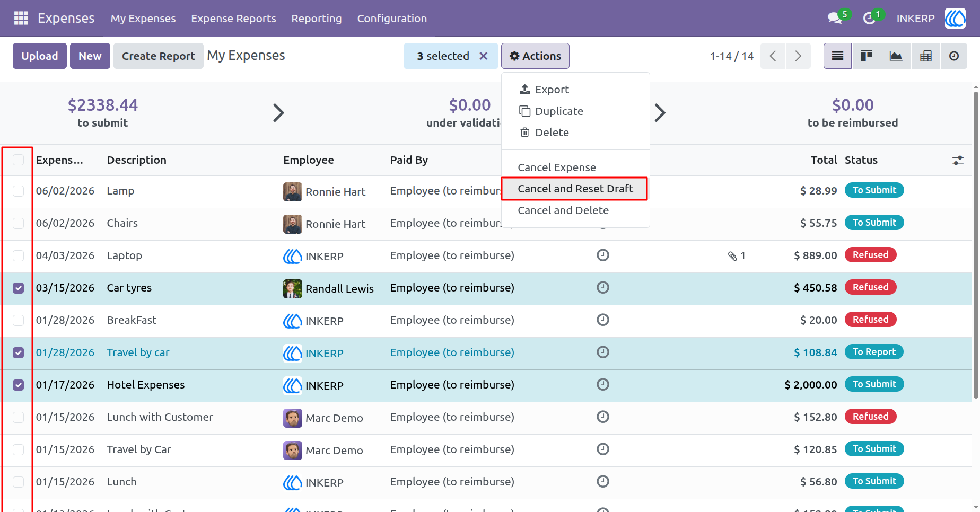The width and height of the screenshot is (980, 512).
Task: Go to next page of records
Action: tap(798, 56)
